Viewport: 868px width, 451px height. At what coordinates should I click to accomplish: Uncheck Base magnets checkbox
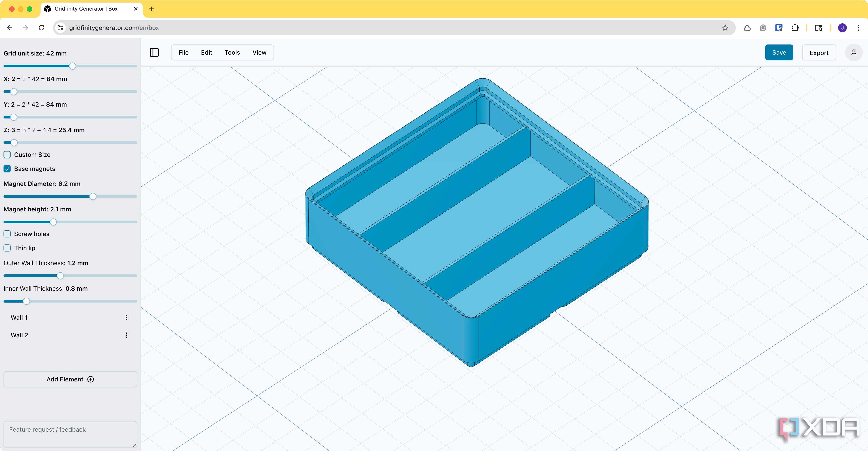coord(7,169)
